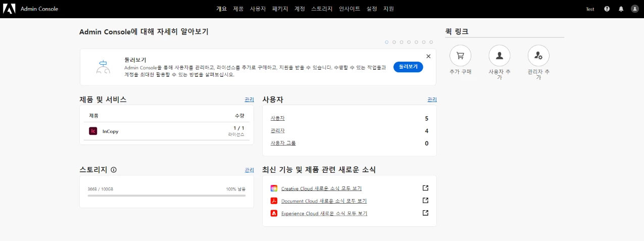This screenshot has height=241, width=644.
Task: Click the 관리자 추가 person-gear icon
Action: tap(538, 56)
